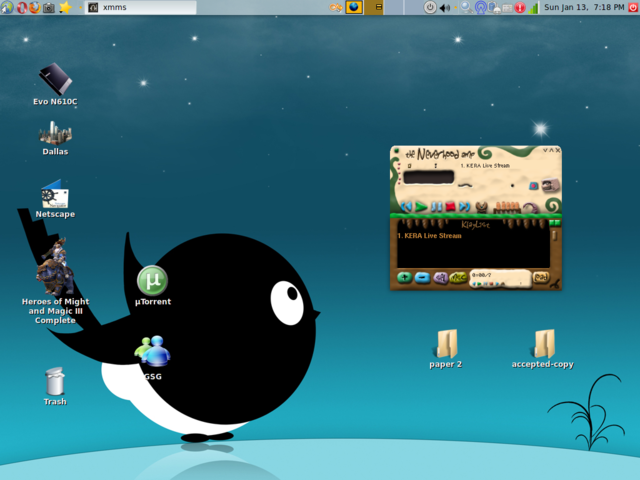Stop playback with the red stop button
This screenshot has height=480, width=640.
click(x=450, y=207)
